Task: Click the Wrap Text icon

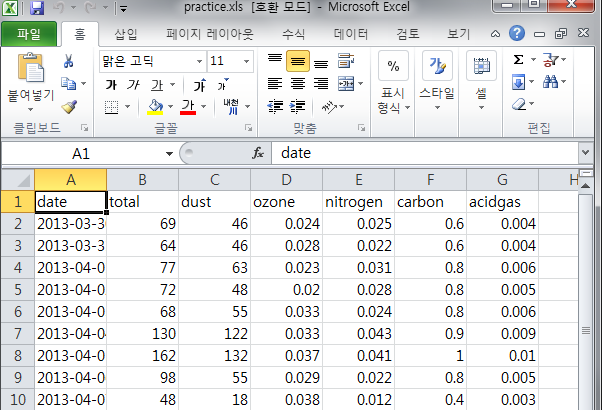Action: pos(347,61)
